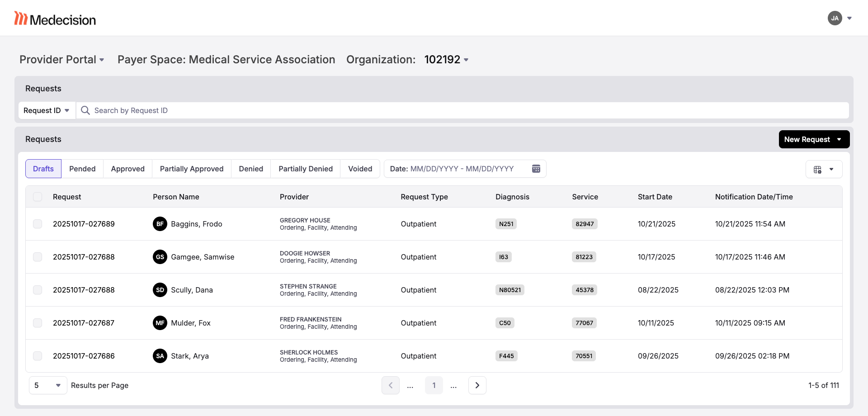Screen dimensions: 868x416
Task: Select the Voided requests tab
Action: click(360, 169)
